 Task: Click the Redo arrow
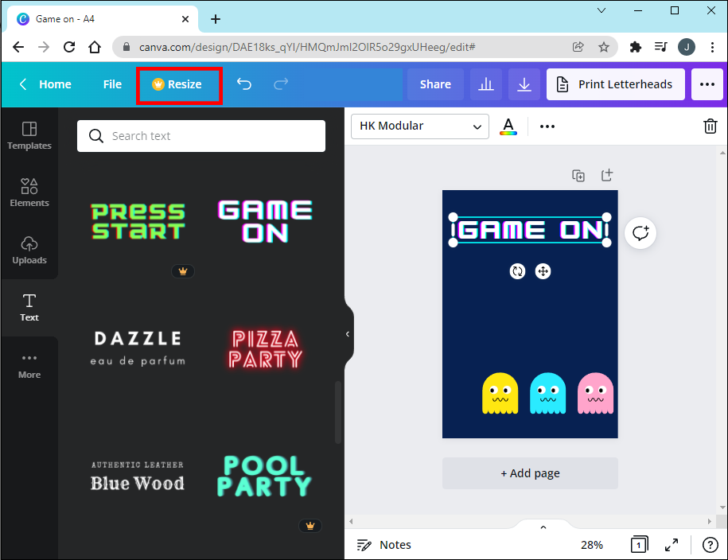tap(281, 84)
